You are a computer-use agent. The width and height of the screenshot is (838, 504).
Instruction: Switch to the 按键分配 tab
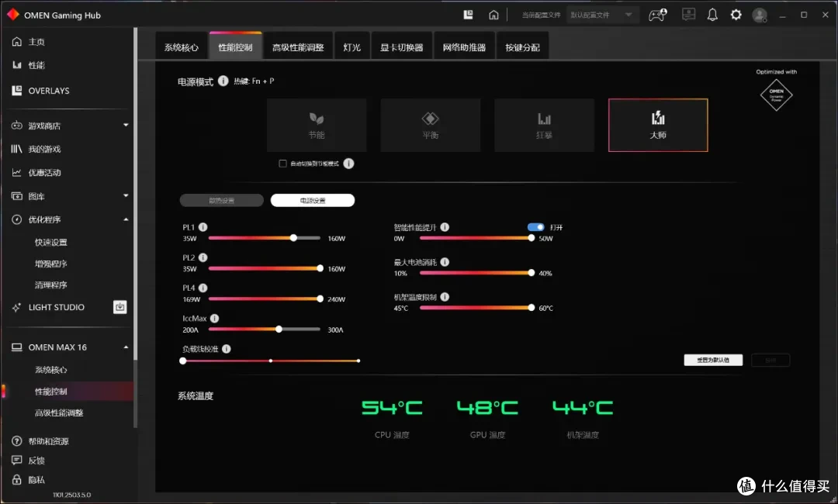coord(522,47)
